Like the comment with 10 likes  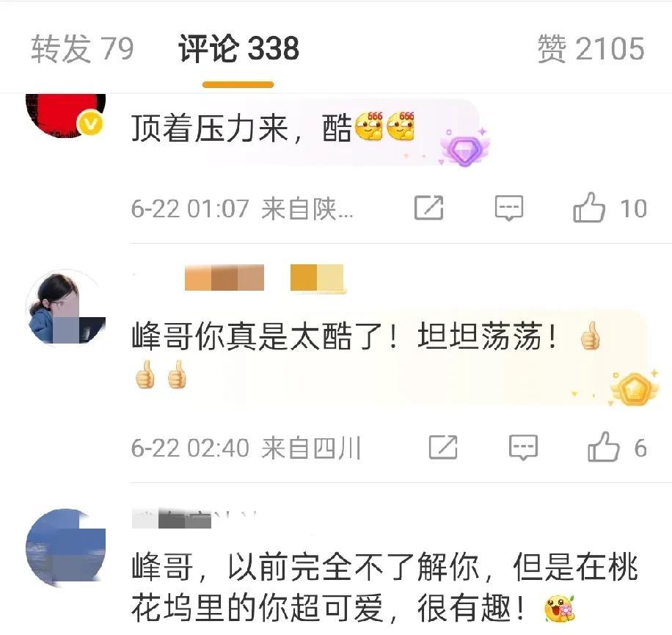pos(589,208)
